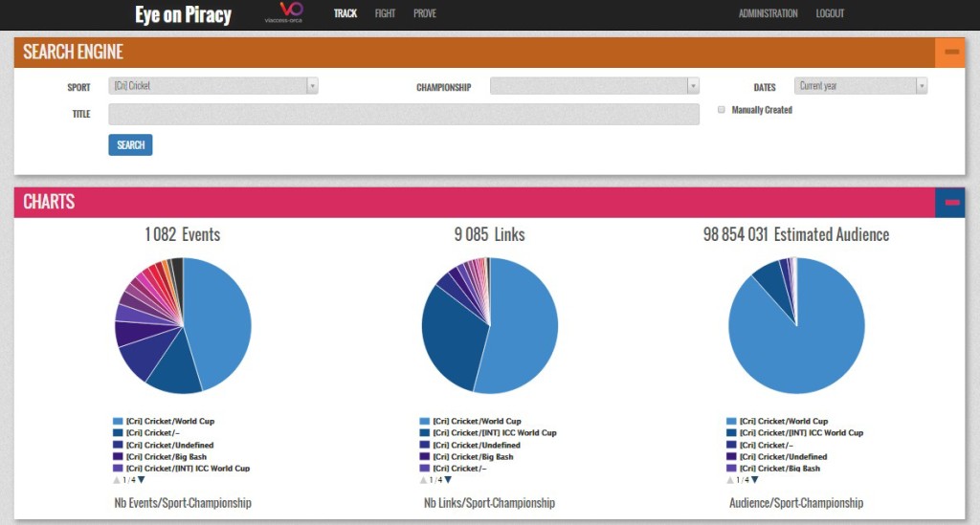Viewport: 980px width, 525px height.
Task: Click the Title input field
Action: pos(404,115)
